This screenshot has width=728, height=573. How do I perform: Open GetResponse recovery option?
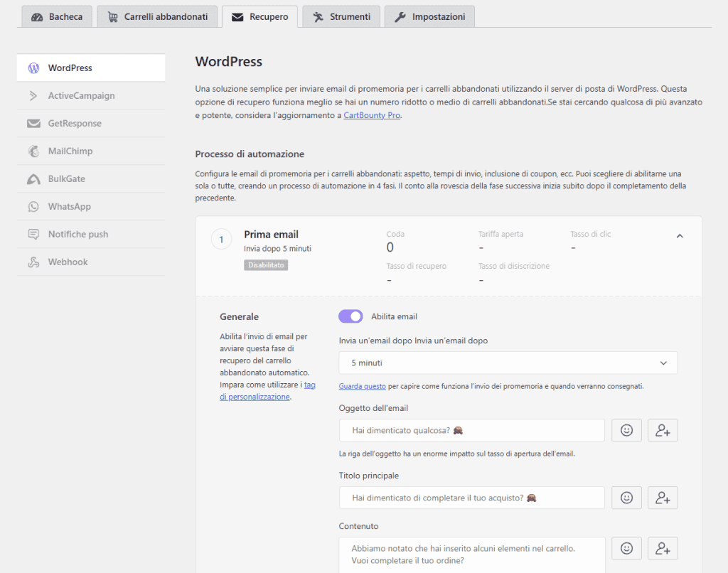click(x=91, y=124)
